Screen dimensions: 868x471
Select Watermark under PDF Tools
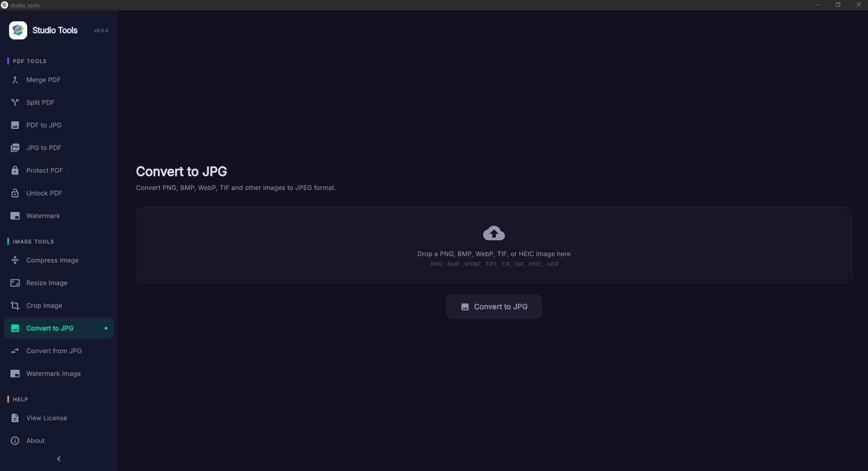pyautogui.click(x=43, y=216)
